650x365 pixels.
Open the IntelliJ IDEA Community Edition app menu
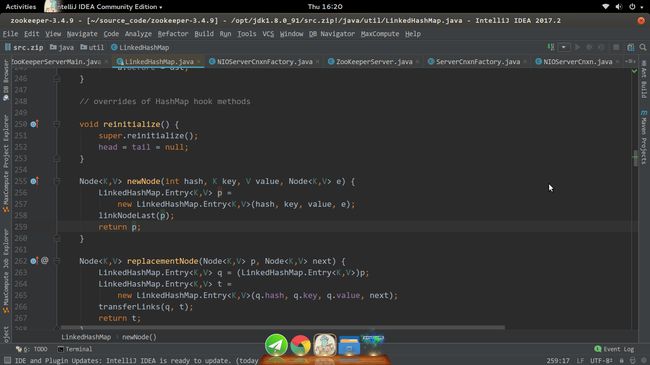104,7
